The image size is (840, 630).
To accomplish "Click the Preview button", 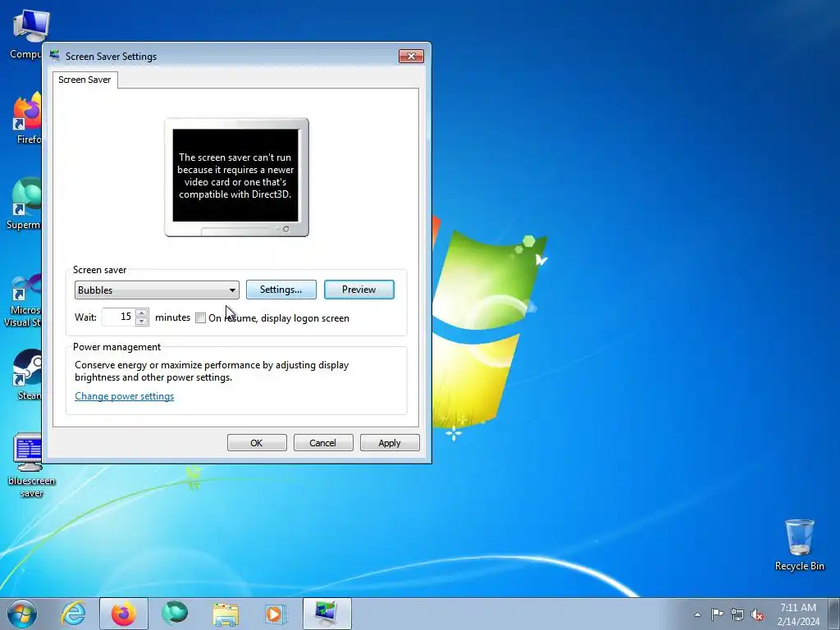I will 359,290.
